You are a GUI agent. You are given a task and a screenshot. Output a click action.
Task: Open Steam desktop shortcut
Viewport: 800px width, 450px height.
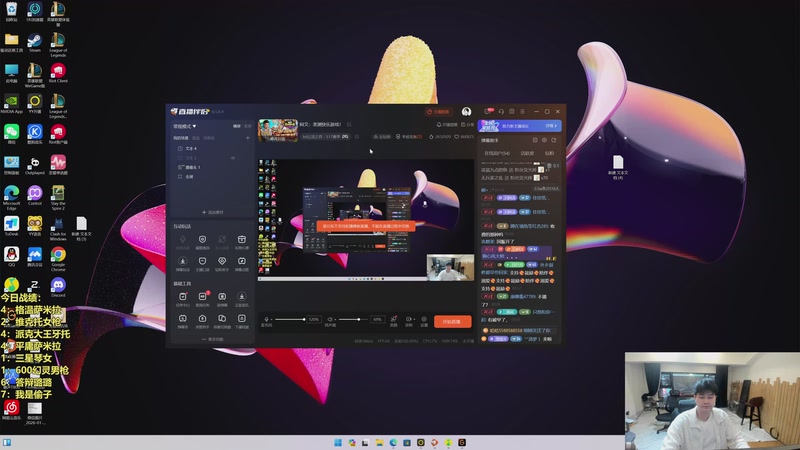[35, 43]
